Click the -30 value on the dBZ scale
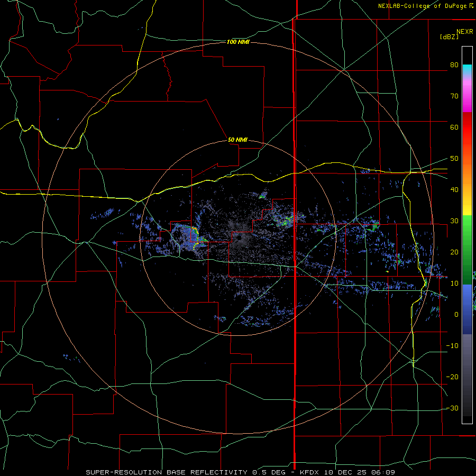Viewport: 476px width, 476px height. point(452,408)
